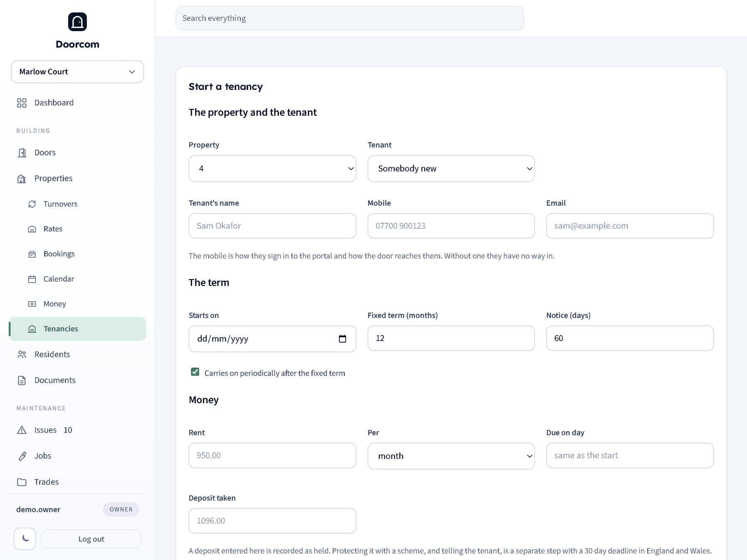
Task: Open the Money submenu item
Action: 78,304
